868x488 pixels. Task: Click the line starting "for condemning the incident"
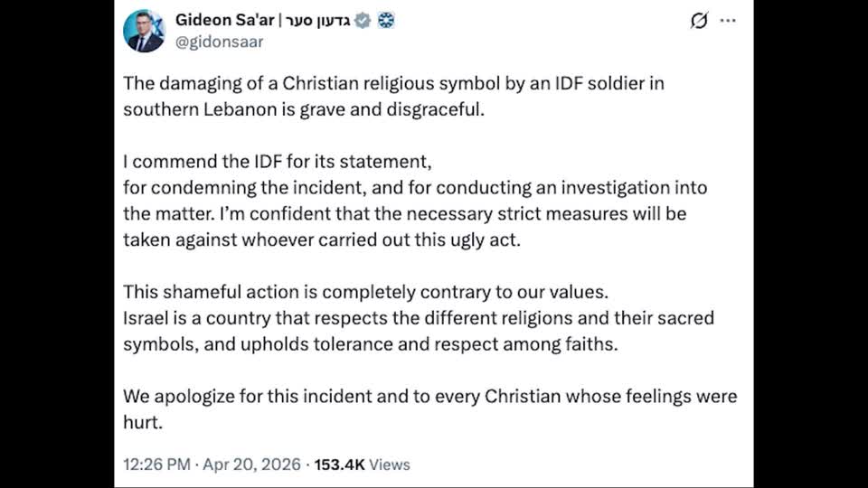tap(415, 188)
